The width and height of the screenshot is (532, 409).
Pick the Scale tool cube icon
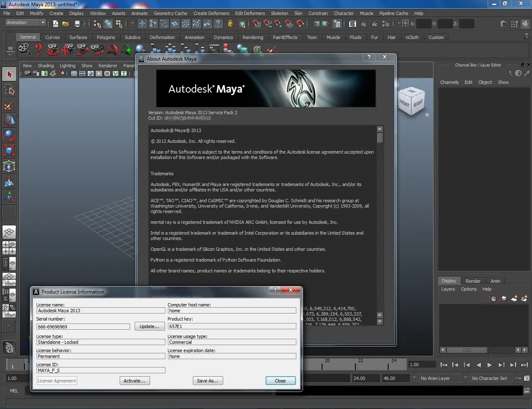(9, 150)
